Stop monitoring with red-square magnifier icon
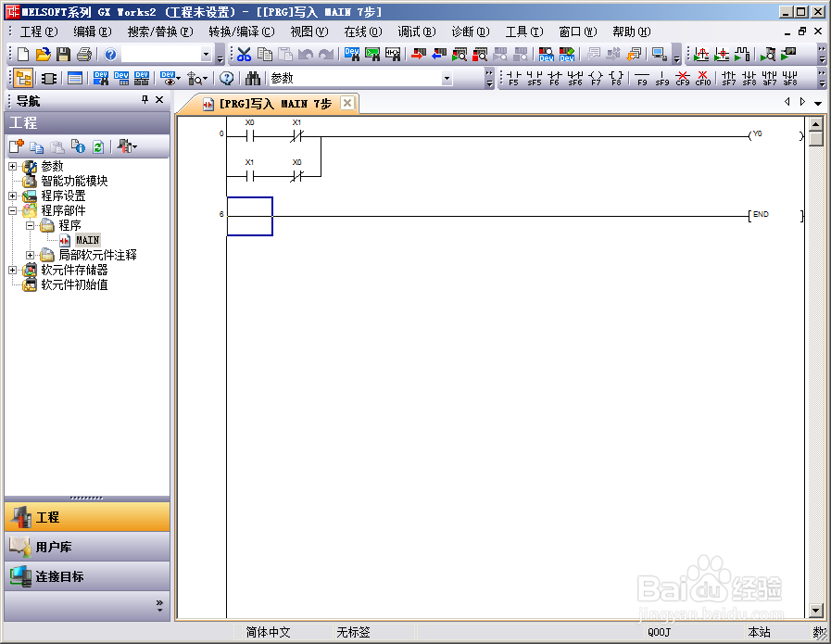The width and height of the screenshot is (831, 644). coord(480,54)
